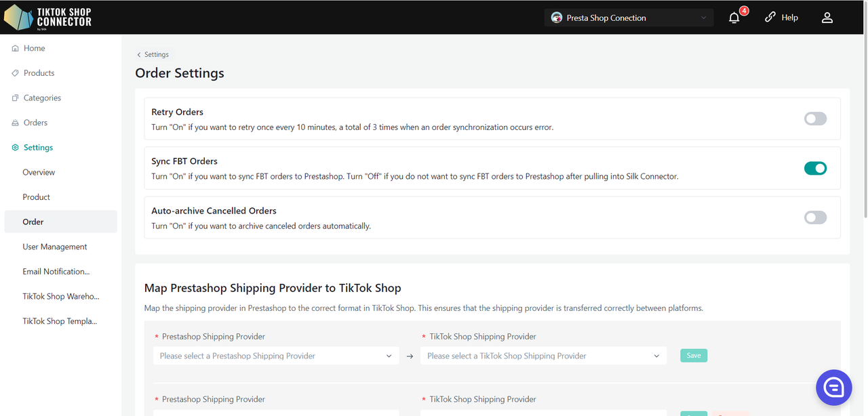
Task: Open the user profile icon
Action: pyautogui.click(x=827, y=18)
